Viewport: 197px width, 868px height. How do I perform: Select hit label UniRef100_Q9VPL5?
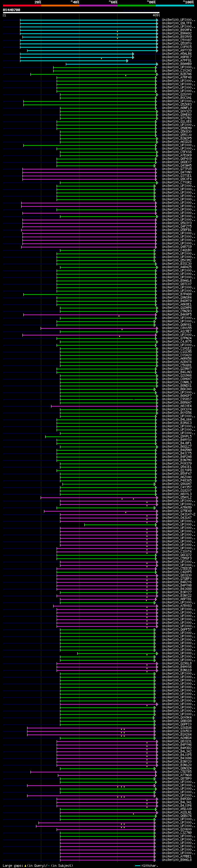tap(177, 436)
